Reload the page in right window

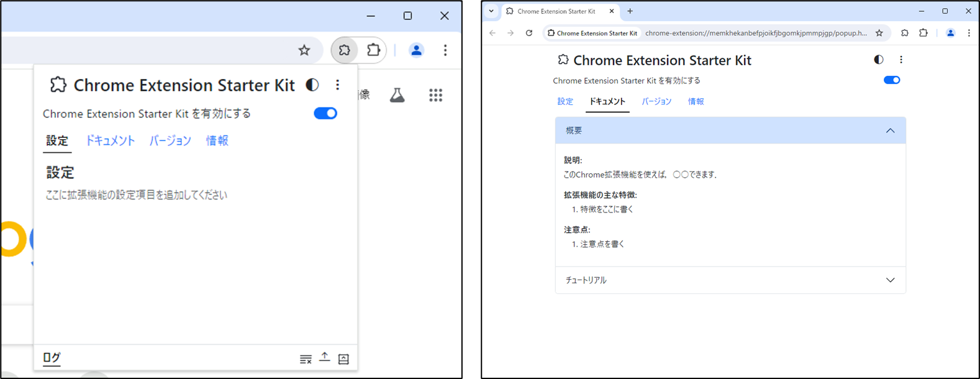click(x=529, y=33)
